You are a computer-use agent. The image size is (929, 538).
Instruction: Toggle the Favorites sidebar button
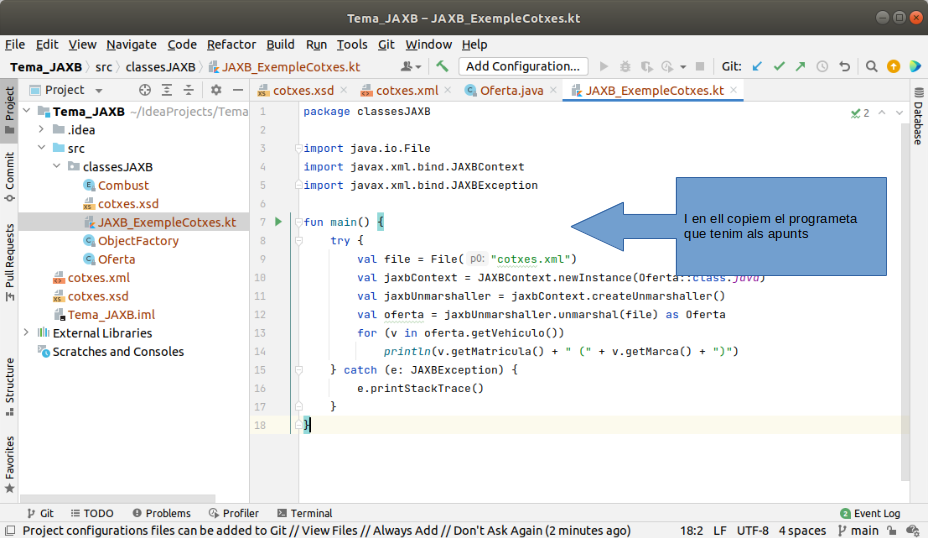tap(9, 465)
